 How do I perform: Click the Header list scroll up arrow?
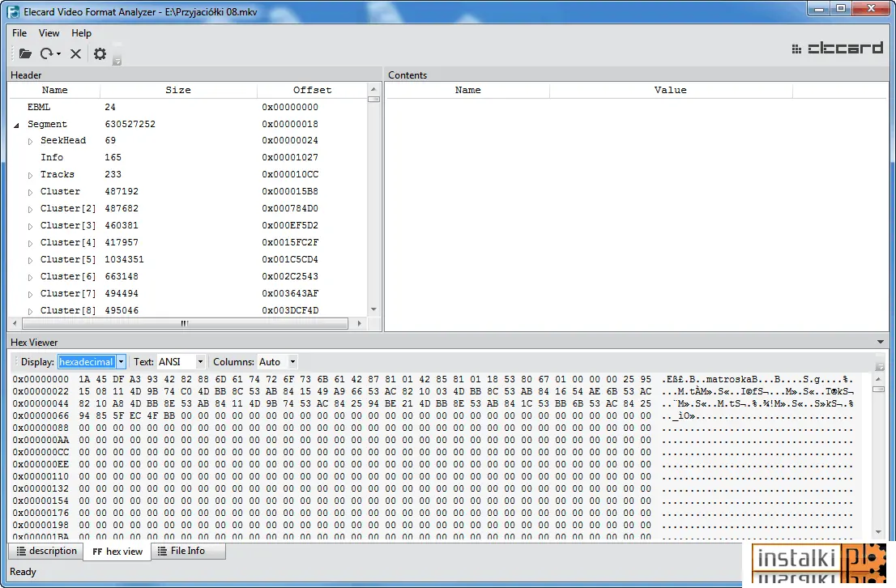click(373, 89)
